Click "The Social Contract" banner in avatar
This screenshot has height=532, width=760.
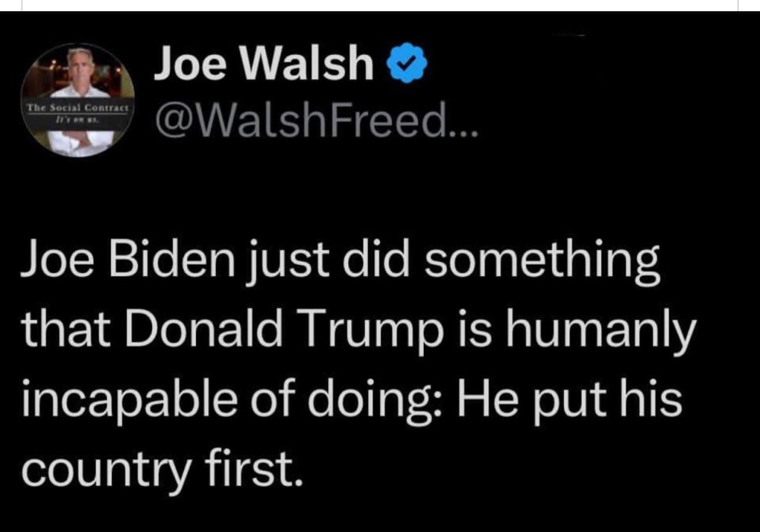point(78,109)
